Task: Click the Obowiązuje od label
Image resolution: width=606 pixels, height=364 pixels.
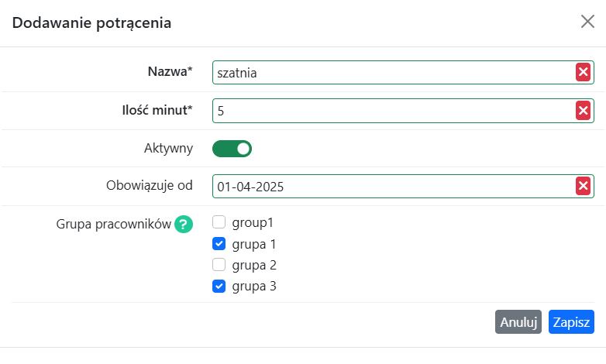Action: (x=149, y=185)
